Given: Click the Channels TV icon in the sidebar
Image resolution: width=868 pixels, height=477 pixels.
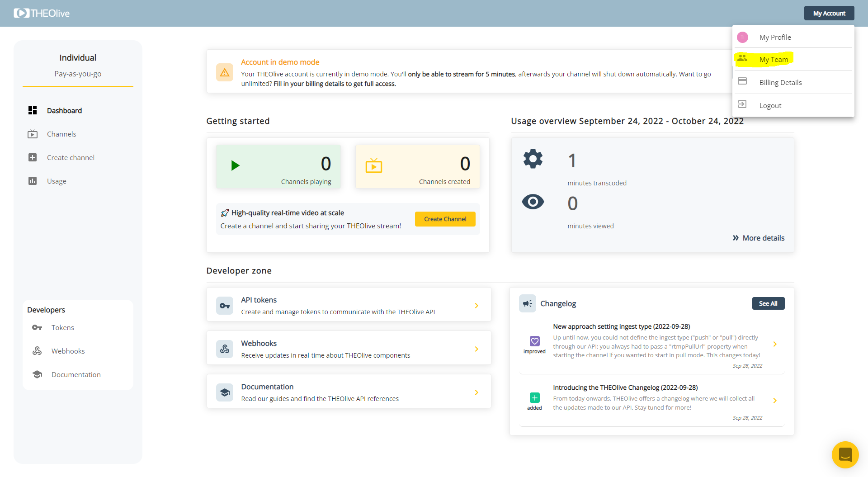Looking at the screenshot, I should coord(33,134).
